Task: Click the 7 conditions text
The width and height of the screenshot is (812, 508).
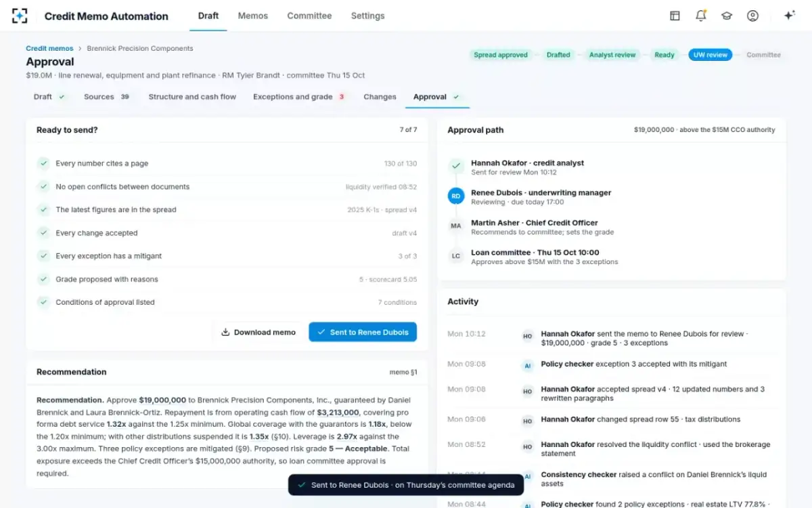Action: tap(397, 303)
